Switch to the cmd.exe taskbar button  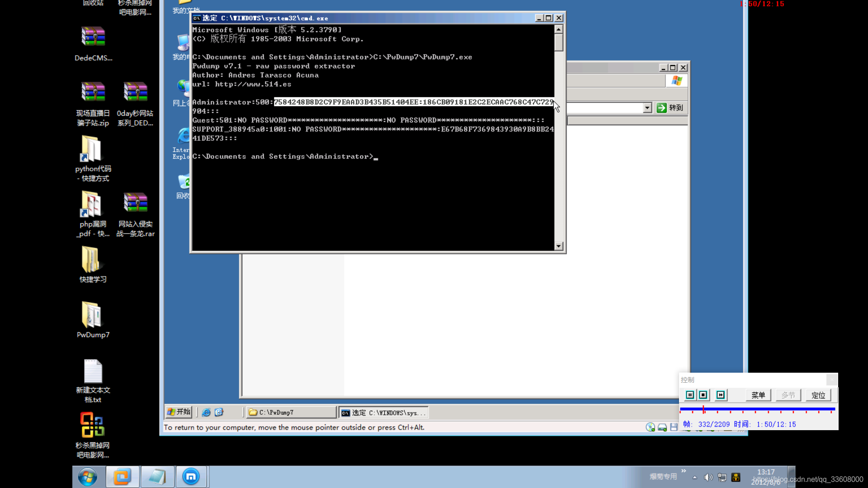[x=383, y=413]
